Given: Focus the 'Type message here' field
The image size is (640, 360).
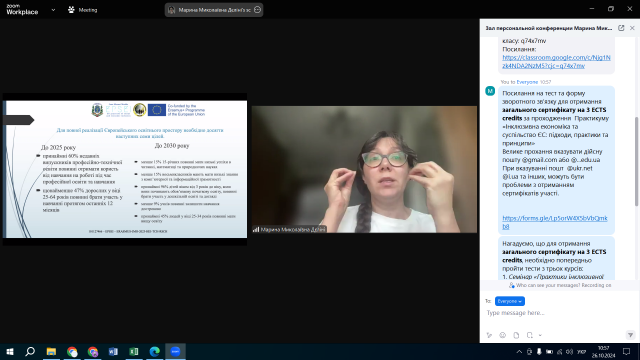Looking at the screenshot, I should pyautogui.click(x=559, y=313).
